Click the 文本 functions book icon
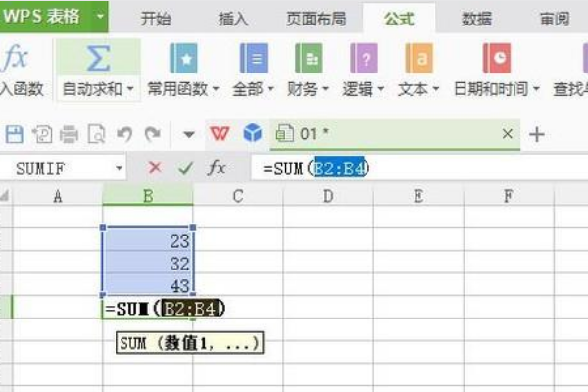This screenshot has width=588, height=392. (419, 58)
